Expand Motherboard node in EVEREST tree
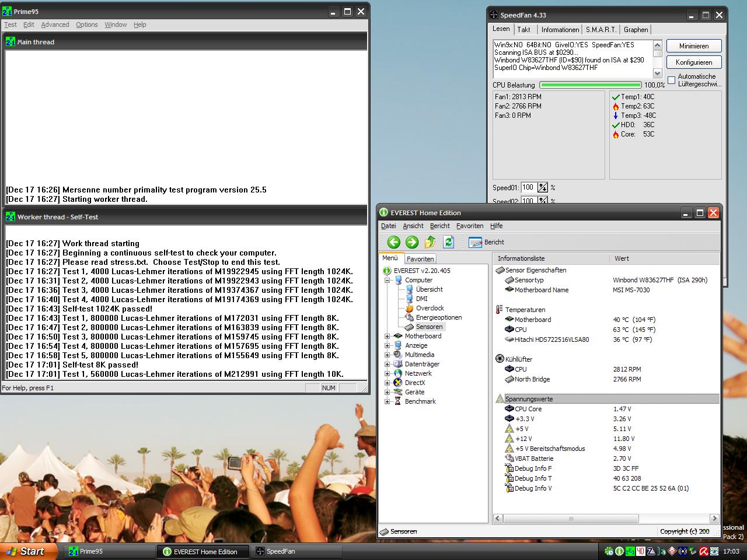747x560 pixels. (387, 336)
